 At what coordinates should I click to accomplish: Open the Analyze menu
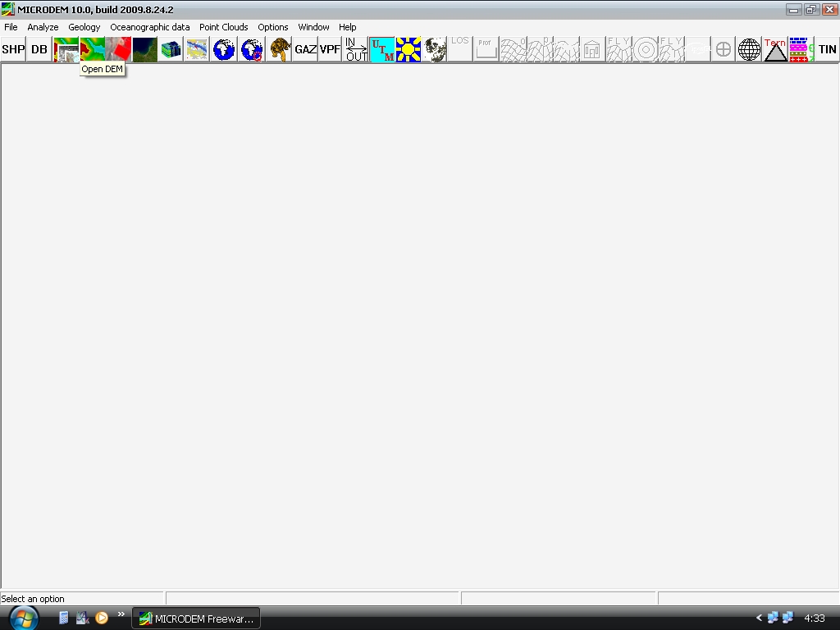tap(43, 27)
